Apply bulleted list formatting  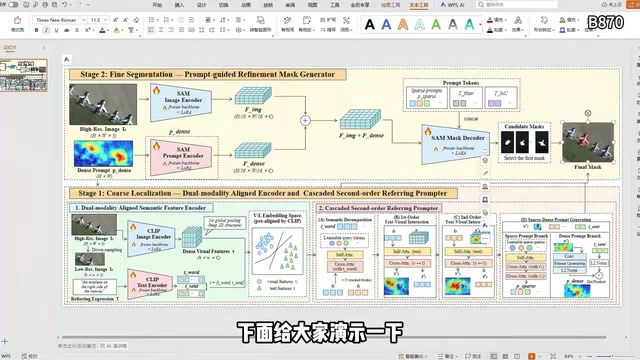coord(151,20)
